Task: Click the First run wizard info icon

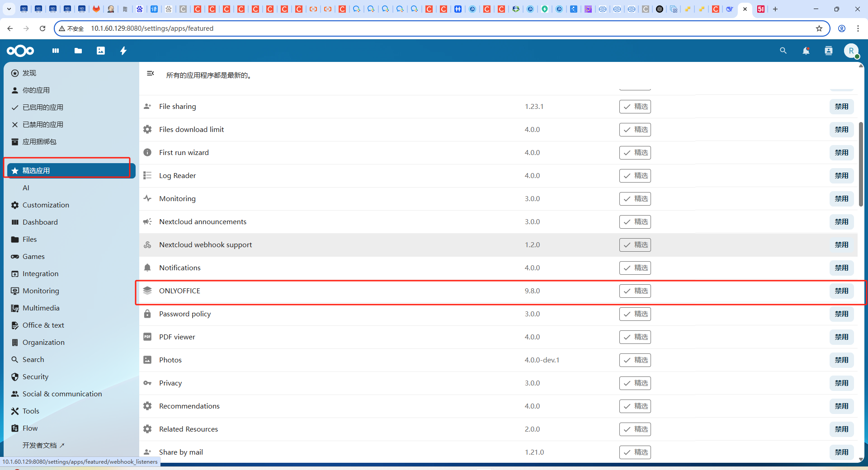Action: tap(147, 152)
